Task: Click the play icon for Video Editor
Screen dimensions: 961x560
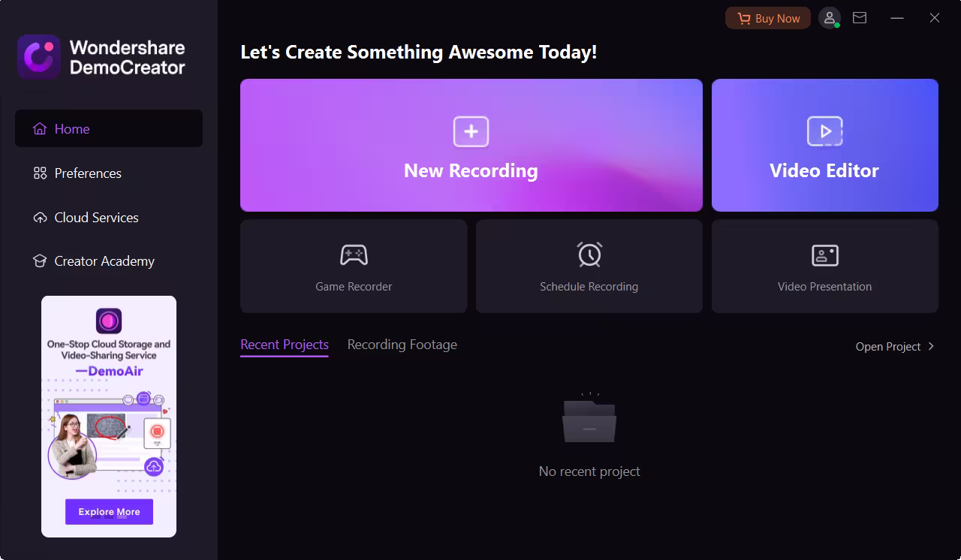Action: 824,131
